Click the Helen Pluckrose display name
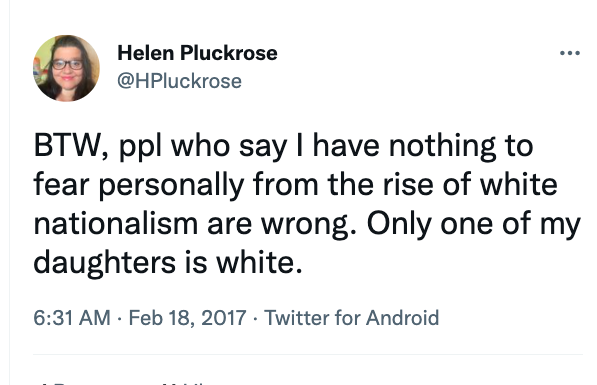This screenshot has width=597, height=385. point(197,53)
